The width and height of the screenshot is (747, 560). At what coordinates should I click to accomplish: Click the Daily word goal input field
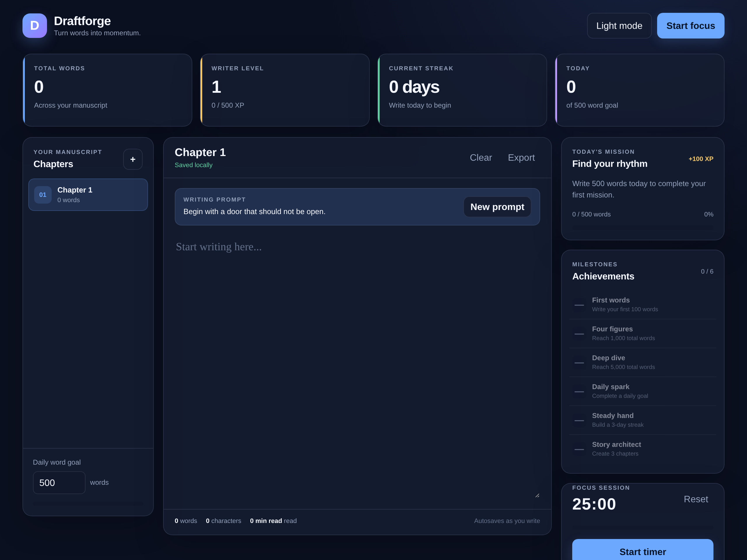[x=59, y=483]
